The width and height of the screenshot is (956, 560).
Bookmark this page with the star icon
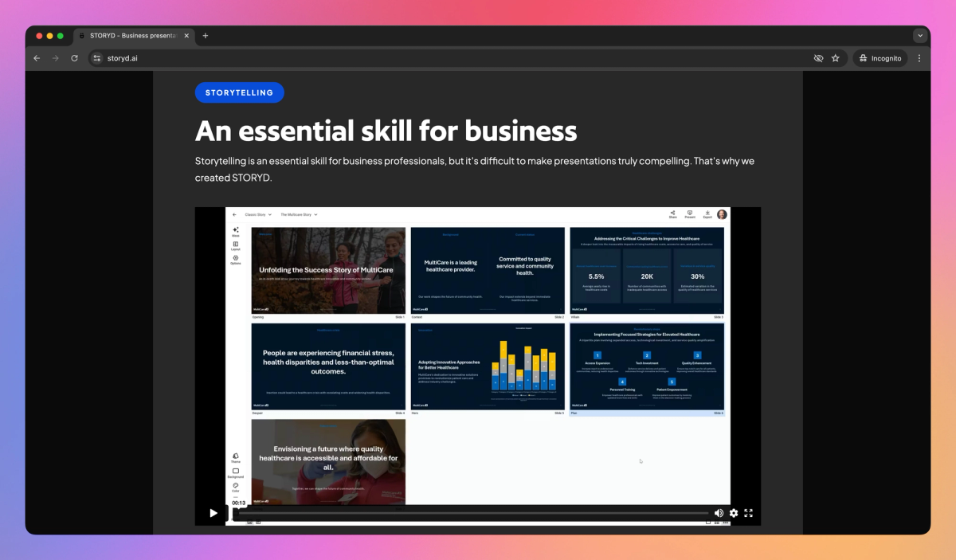coord(836,58)
